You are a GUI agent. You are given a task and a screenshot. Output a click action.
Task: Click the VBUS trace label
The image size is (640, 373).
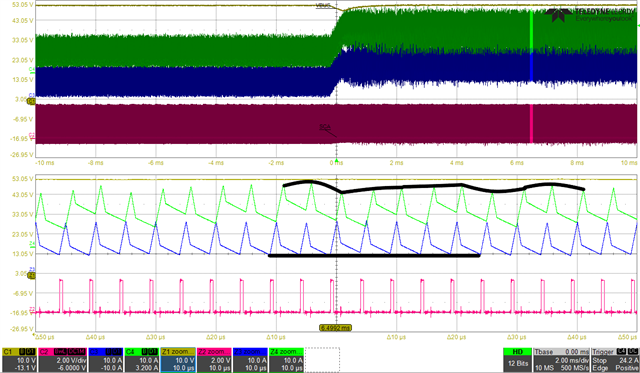[x=324, y=6]
